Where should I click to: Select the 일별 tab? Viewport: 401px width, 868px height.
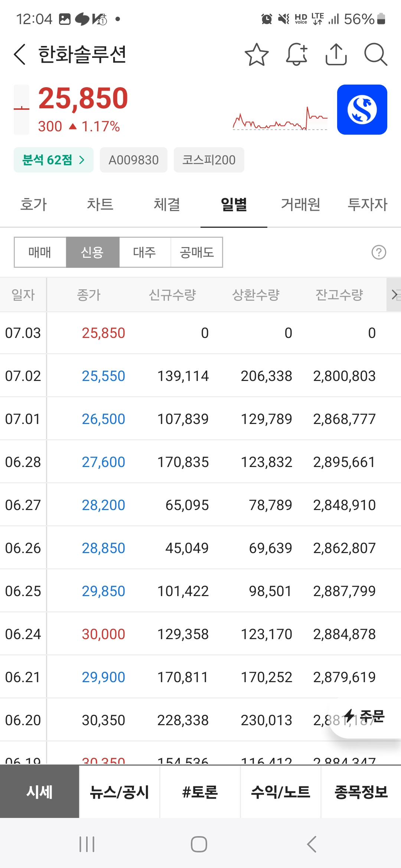(234, 204)
